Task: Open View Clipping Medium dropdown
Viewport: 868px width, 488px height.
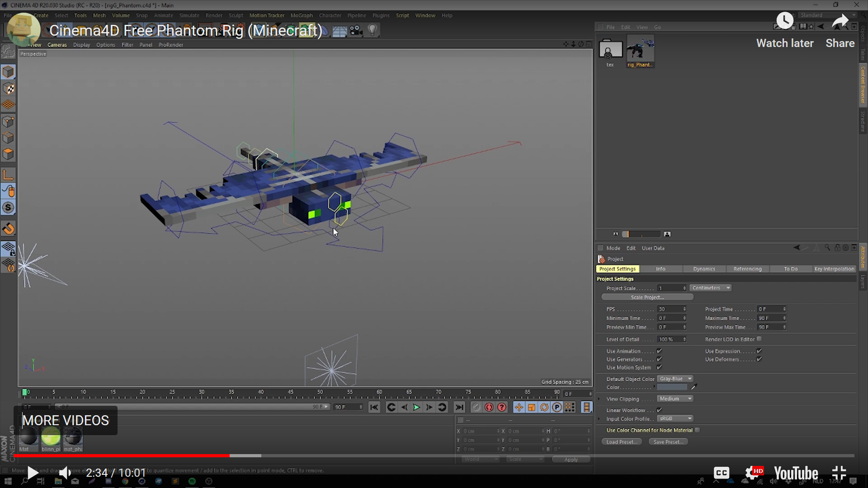Action: [x=675, y=399]
